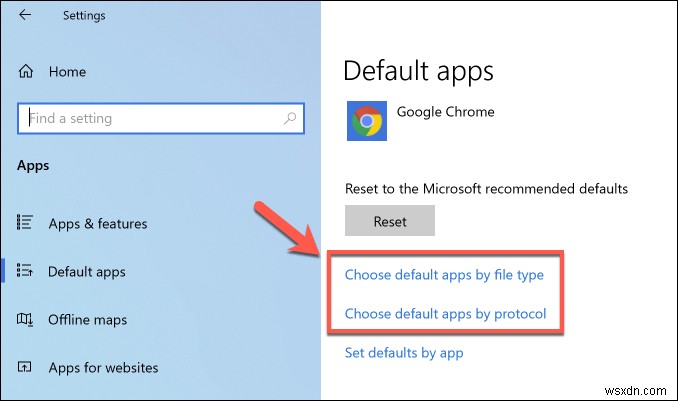Click the Google Chrome browser name text
Screen dimensions: 678x401
pyautogui.click(x=445, y=112)
